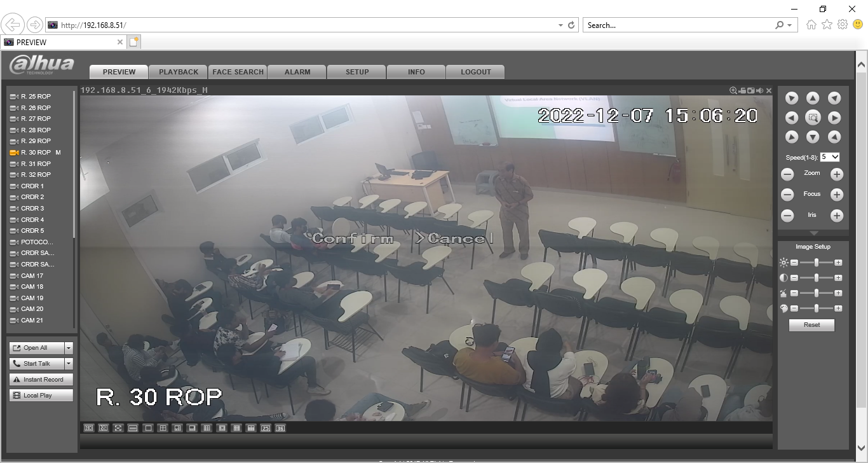Screen dimensions: 868x463
Task: Click the Start Talk button
Action: pyautogui.click(x=37, y=364)
